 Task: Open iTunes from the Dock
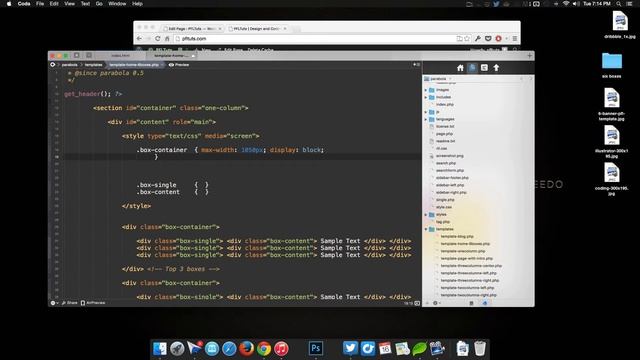click(281, 348)
